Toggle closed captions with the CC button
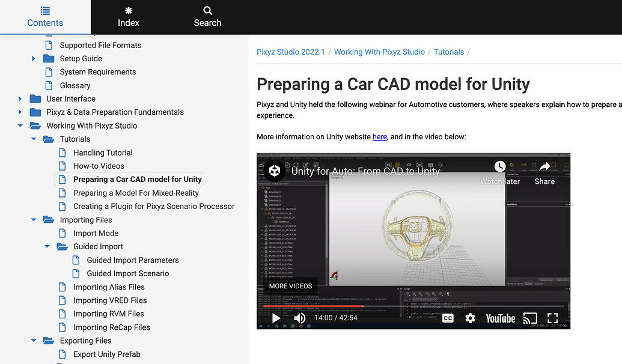This screenshot has height=364, width=622. coord(447,318)
